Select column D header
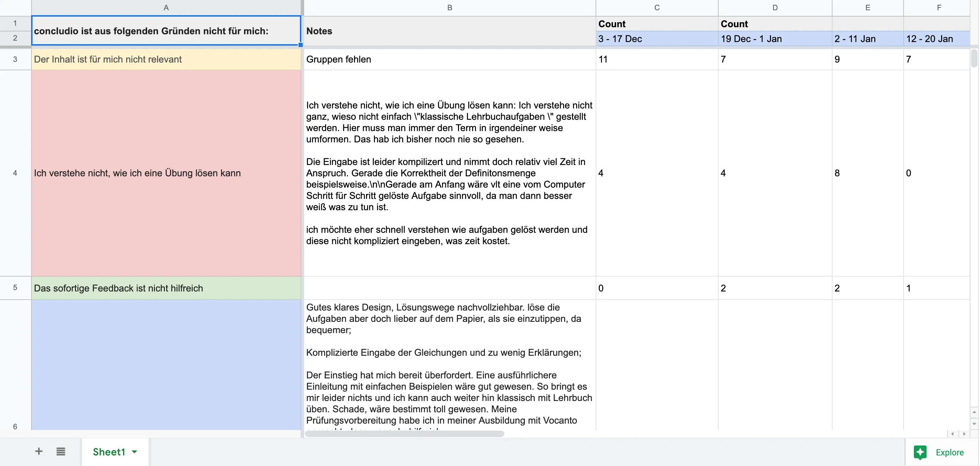The height and width of the screenshot is (466, 980). [x=775, y=8]
